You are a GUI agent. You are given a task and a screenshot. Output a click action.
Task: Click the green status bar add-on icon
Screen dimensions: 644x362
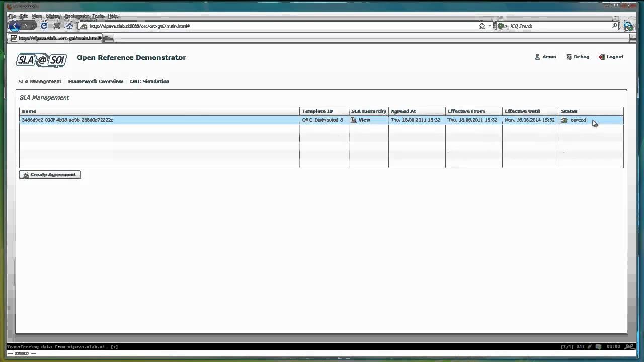598,347
